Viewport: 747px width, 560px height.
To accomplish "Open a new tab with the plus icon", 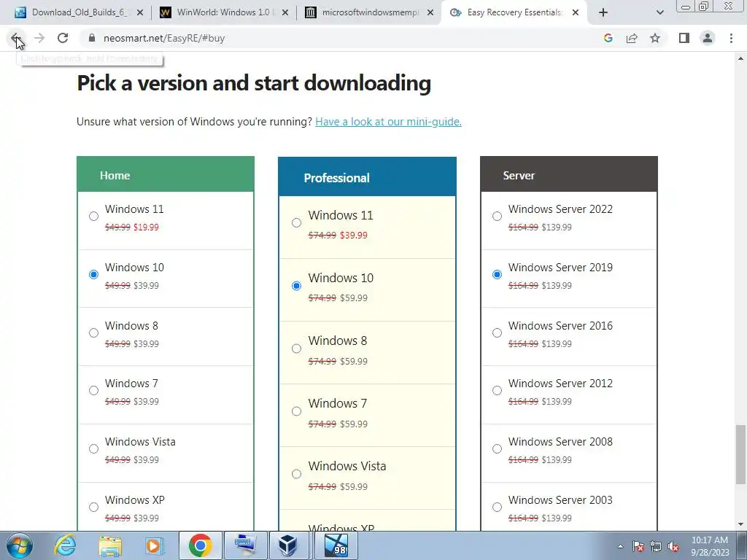I will (603, 13).
